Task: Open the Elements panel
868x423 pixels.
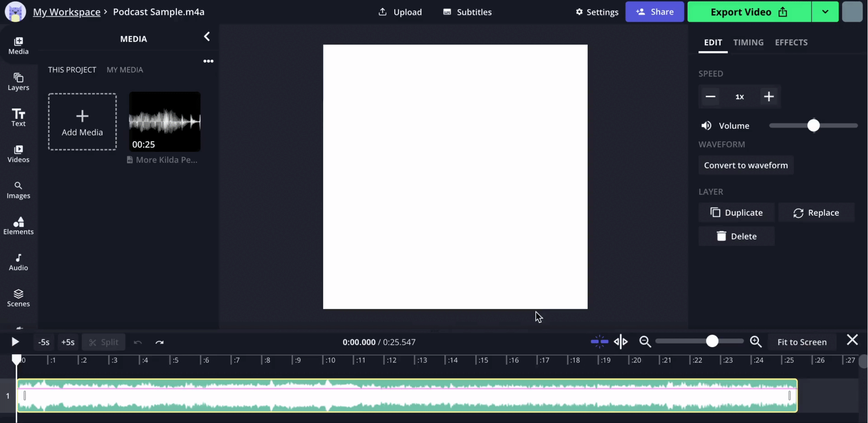Action: (x=18, y=226)
